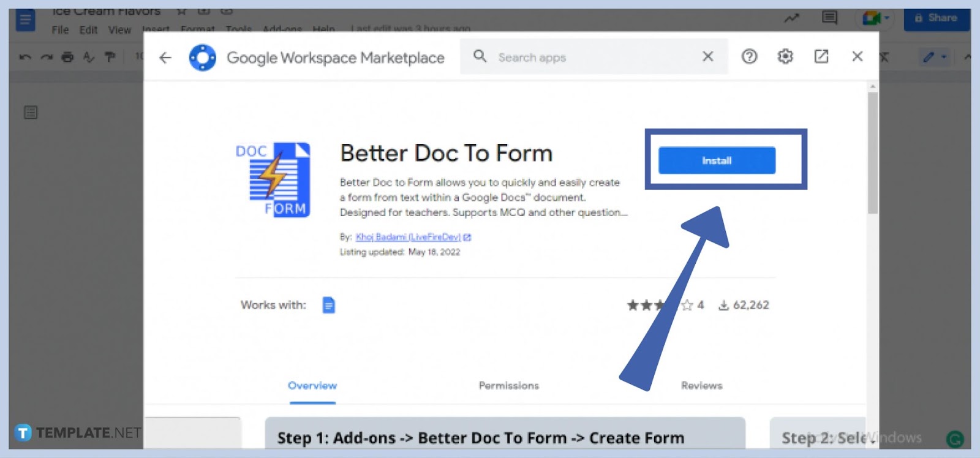Image resolution: width=980 pixels, height=458 pixels.
Task: Go back using the Marketplace back arrow
Action: click(x=165, y=58)
